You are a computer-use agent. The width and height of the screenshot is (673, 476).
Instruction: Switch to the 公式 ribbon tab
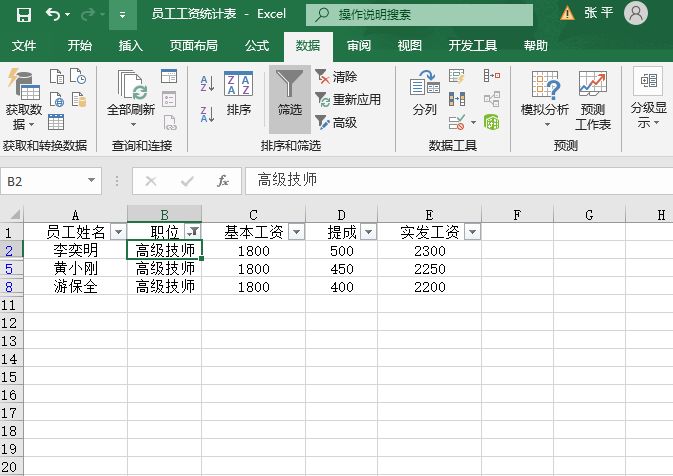point(257,45)
